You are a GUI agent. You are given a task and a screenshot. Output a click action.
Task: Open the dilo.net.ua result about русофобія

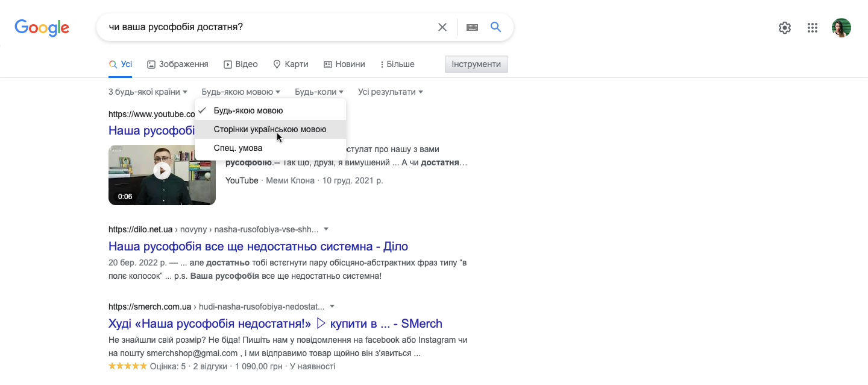tap(257, 246)
